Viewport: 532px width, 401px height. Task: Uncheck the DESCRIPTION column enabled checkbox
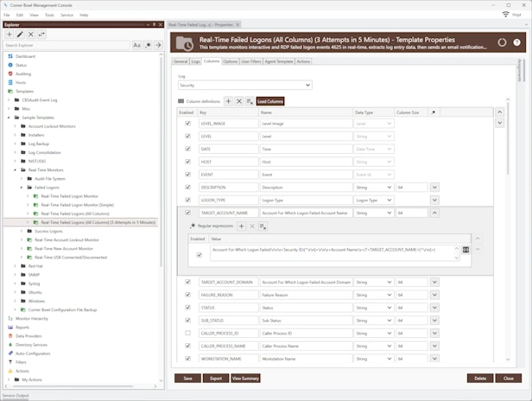pos(187,187)
